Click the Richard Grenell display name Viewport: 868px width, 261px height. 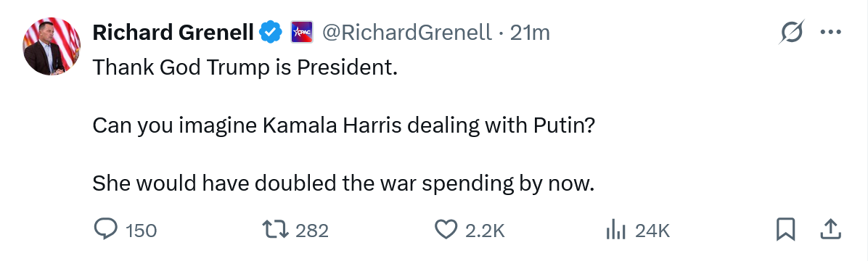173,33
